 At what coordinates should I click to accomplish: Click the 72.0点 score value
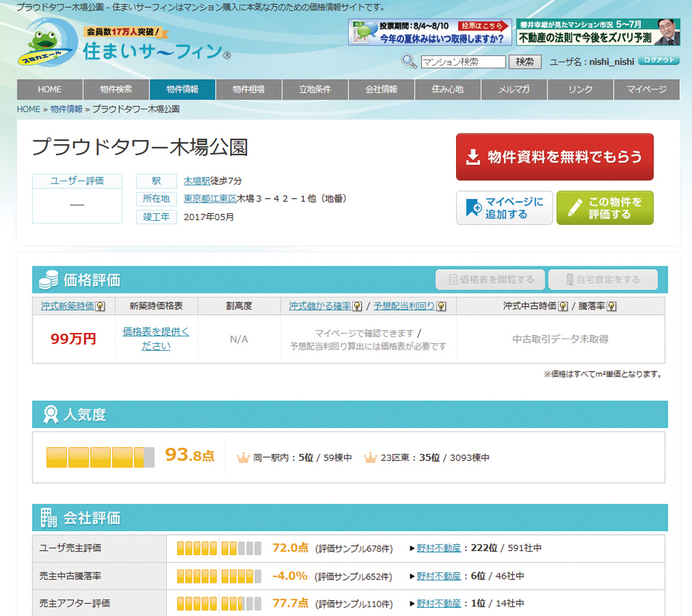291,547
